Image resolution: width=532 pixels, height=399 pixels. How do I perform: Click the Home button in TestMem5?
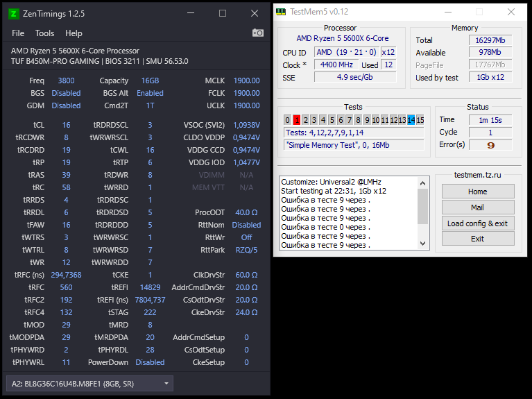pos(478,192)
